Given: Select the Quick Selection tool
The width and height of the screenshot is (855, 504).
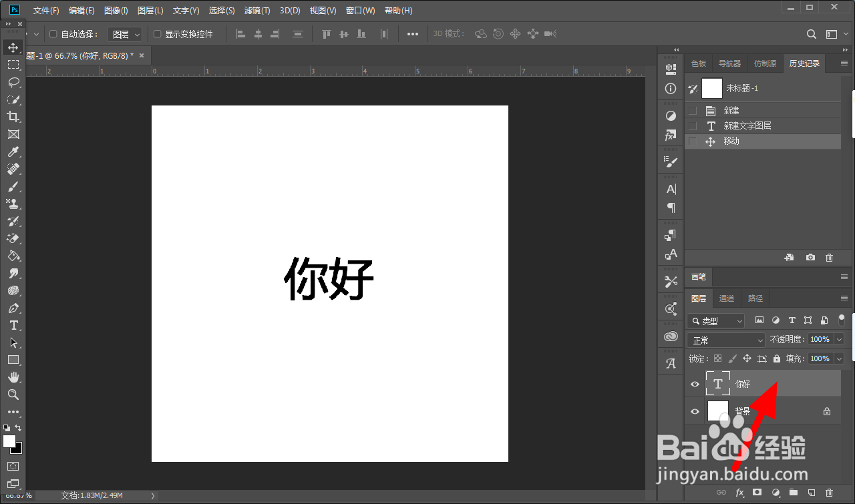Looking at the screenshot, I should pyautogui.click(x=13, y=99).
